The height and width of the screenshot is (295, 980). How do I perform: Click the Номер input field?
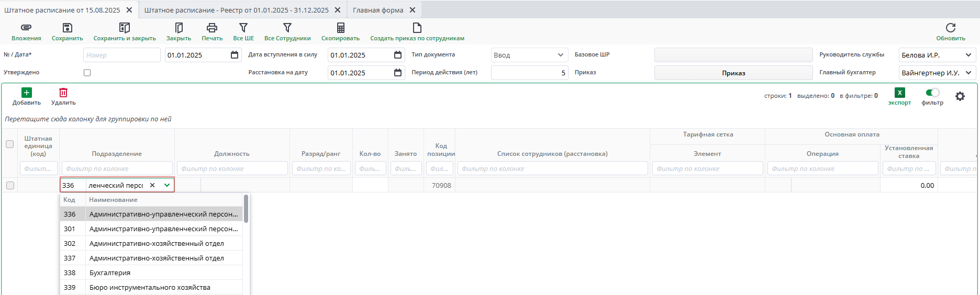pyautogui.click(x=122, y=55)
